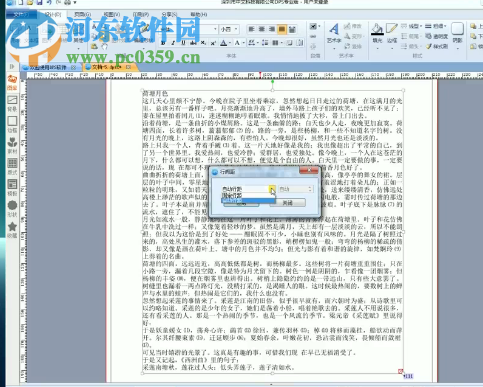Open the File menu tab
This screenshot has width=483, height=387.
point(21,14)
